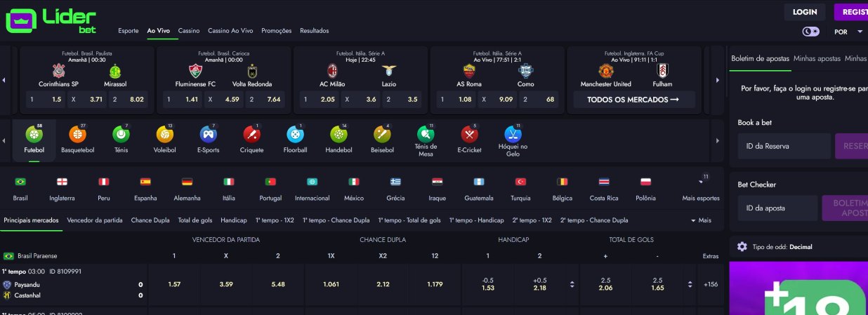Switch to the Boletim de apostas tab

(x=760, y=59)
